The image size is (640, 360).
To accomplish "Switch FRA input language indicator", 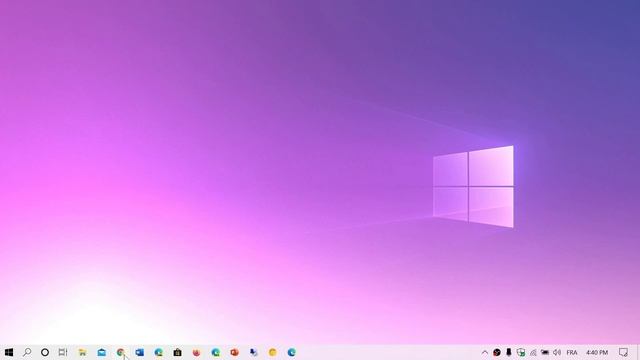I will click(572, 352).
